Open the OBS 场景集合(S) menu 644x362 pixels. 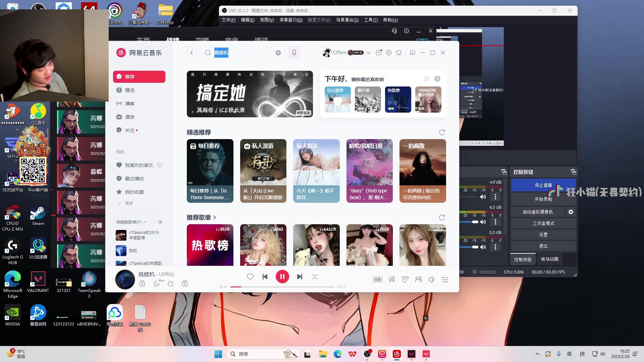(347, 20)
